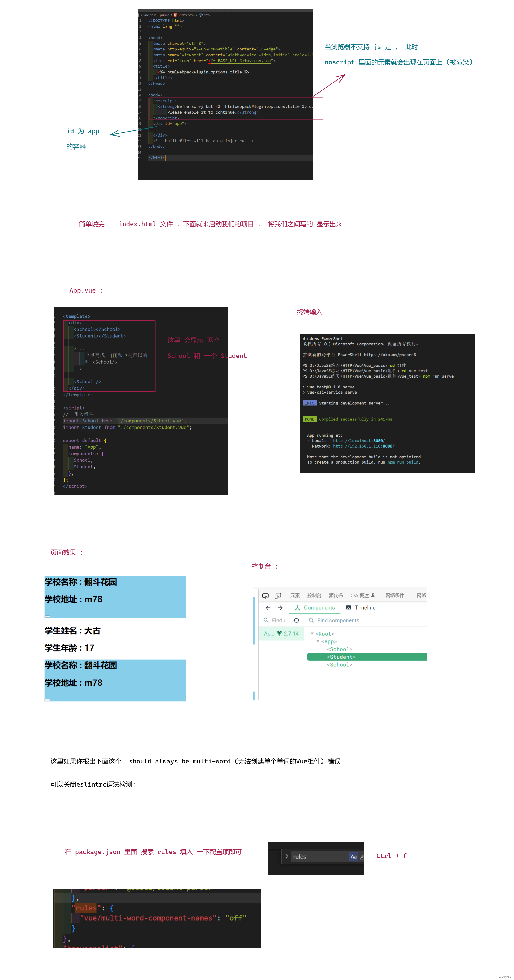Toggle Match Whole Word in the find widget
Viewport: 514px width, 980px height.
tap(362, 856)
